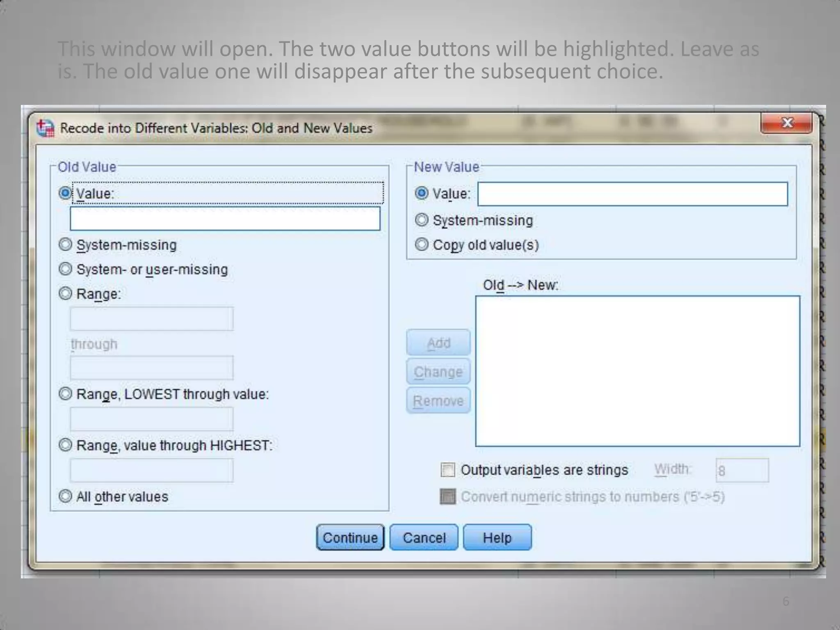The width and height of the screenshot is (840, 630).
Task: Enable 'Output variables are strings' checkbox
Action: 447,470
